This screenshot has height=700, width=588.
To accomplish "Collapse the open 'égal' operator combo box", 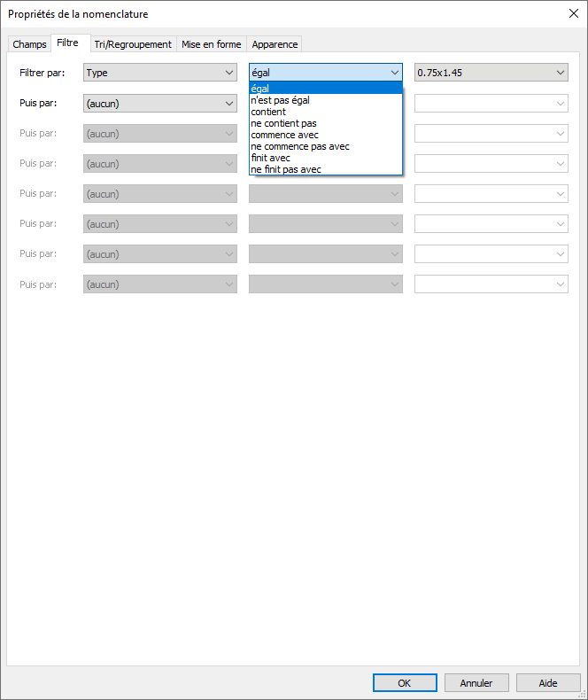I will click(394, 73).
